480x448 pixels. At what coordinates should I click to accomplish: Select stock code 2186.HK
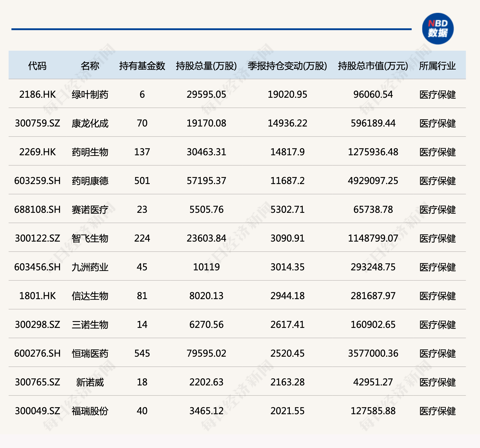coord(37,94)
